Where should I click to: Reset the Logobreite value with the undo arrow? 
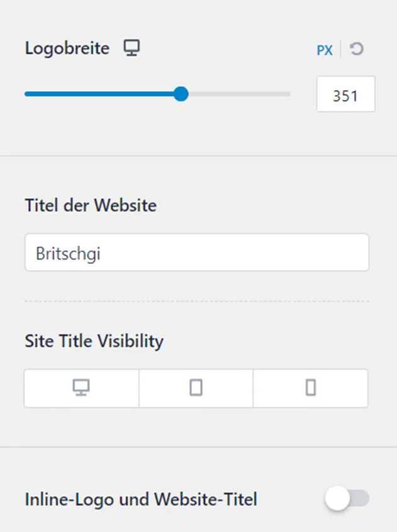[x=357, y=49]
